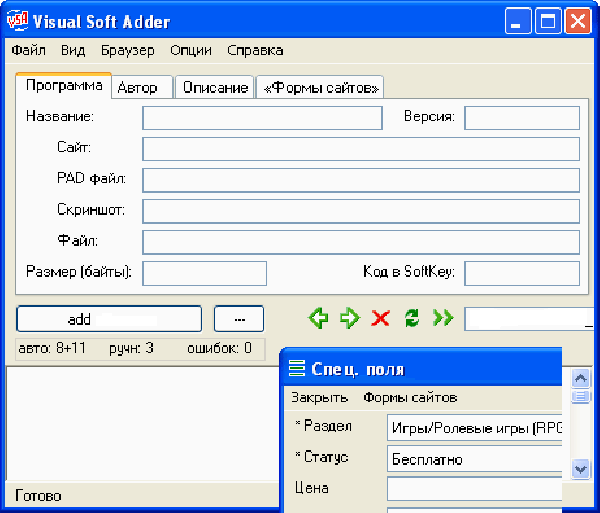Switch to the Описание tab

pyautogui.click(x=215, y=88)
